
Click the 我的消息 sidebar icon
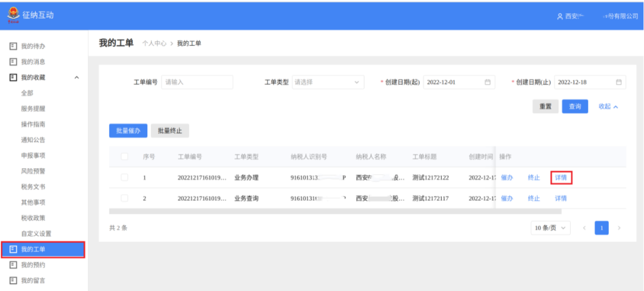[x=13, y=61]
